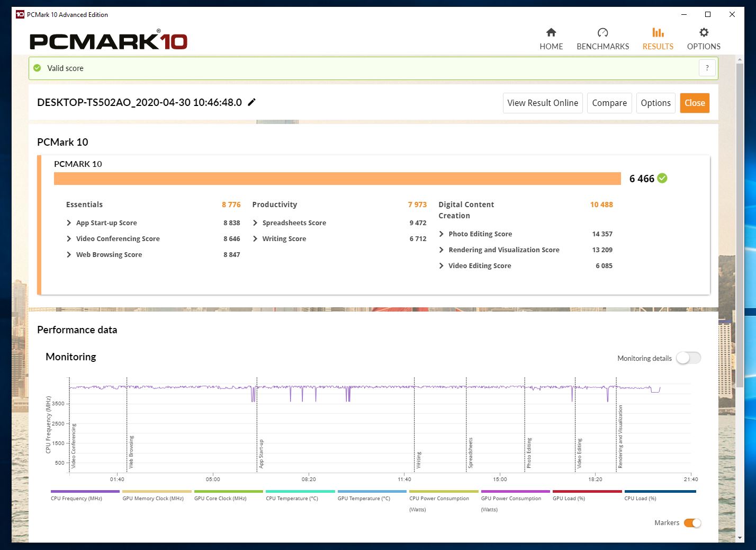Viewport: 756px width, 550px height.
Task: Click the Digital Content Creation heading
Action: 466,210
